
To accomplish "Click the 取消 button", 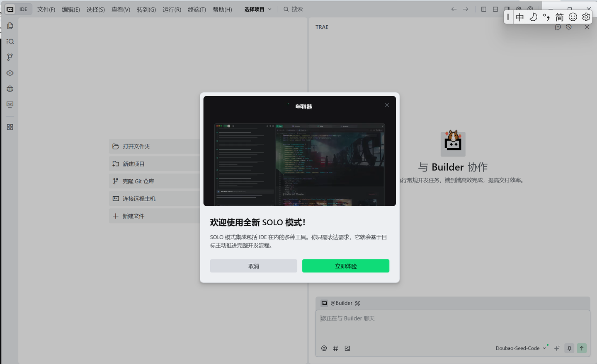I will coord(254,266).
